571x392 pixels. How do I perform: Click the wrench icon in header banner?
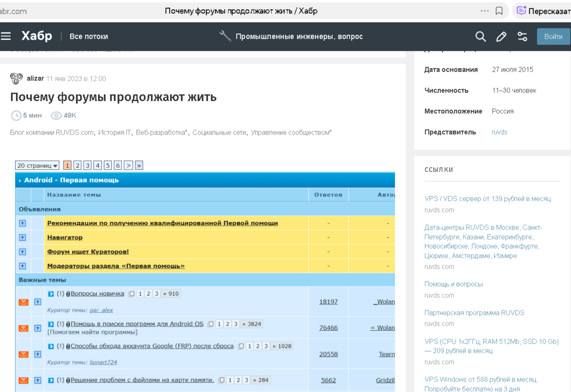[225, 36]
